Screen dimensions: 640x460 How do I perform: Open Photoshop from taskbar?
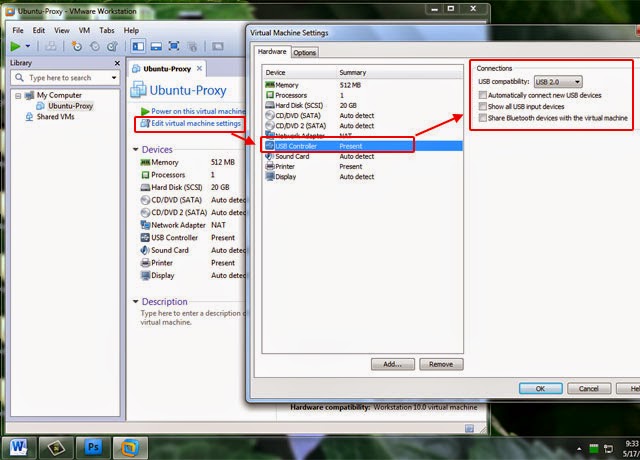[93, 448]
